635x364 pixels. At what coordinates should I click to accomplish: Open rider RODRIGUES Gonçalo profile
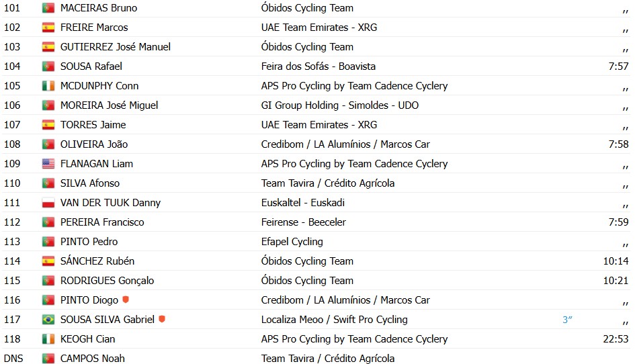click(108, 281)
